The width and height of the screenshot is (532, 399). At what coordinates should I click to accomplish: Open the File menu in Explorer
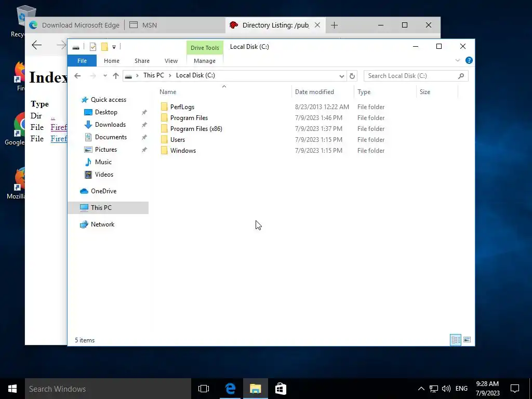click(82, 61)
